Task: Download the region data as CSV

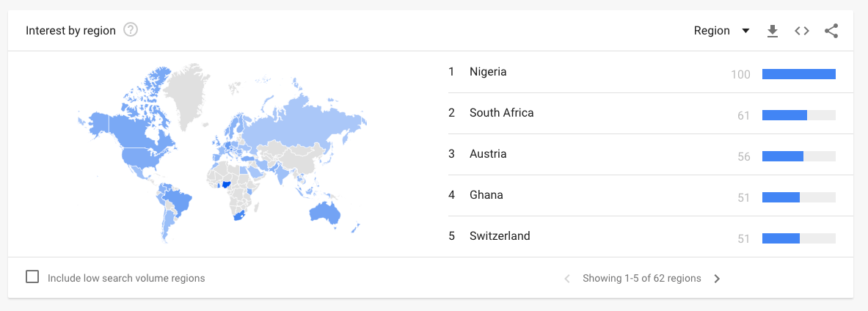Action: (x=772, y=31)
